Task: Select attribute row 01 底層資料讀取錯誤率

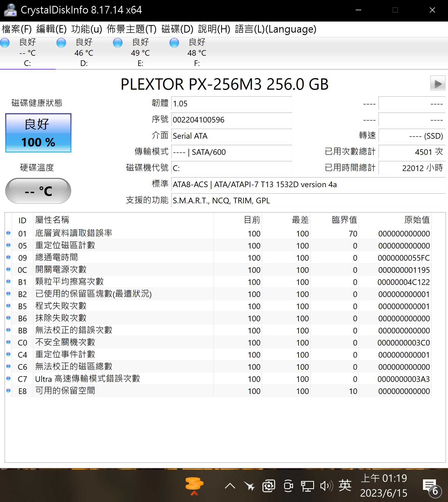Action: click(x=218, y=233)
